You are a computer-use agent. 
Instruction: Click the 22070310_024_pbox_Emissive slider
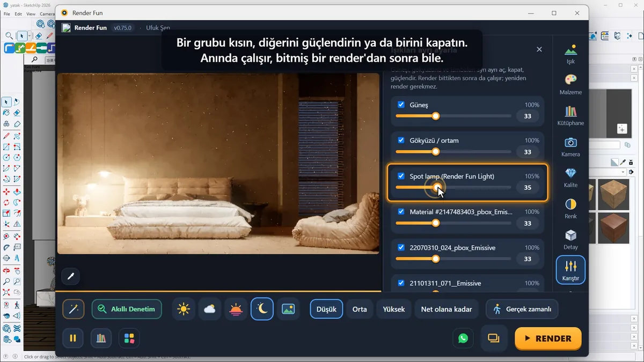(453, 258)
